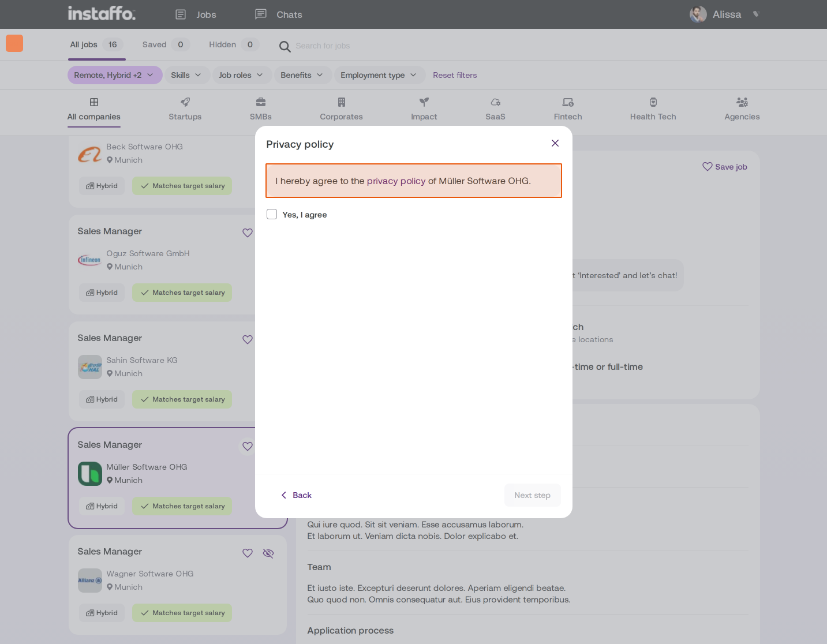Expand the Remote, Hybrid +2 filter
The width and height of the screenshot is (827, 644).
click(x=114, y=75)
